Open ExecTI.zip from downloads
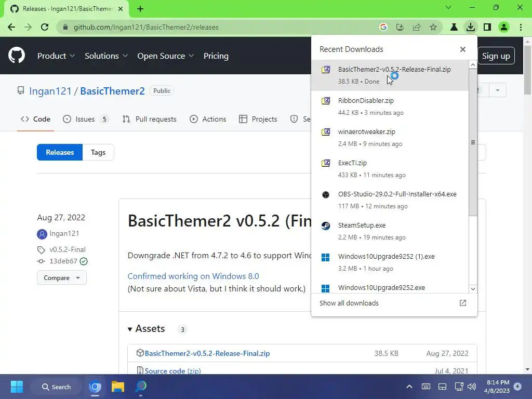Image resolution: width=532 pixels, height=399 pixels. (390, 169)
